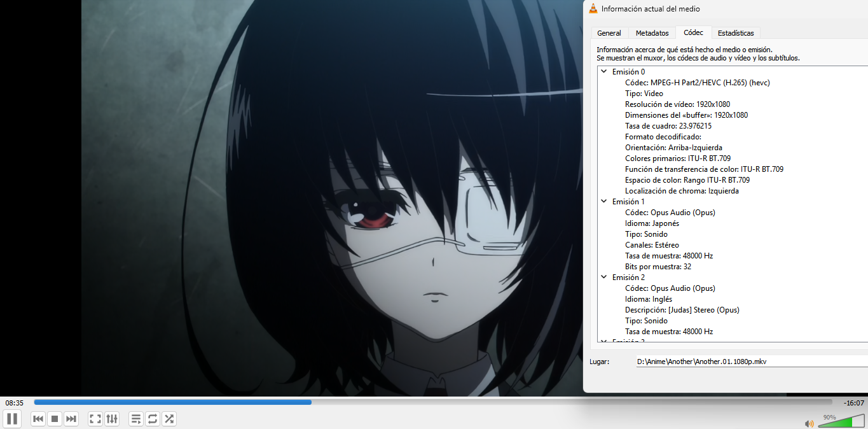Open extended settings and effects
868x429 pixels.
[x=112, y=419]
